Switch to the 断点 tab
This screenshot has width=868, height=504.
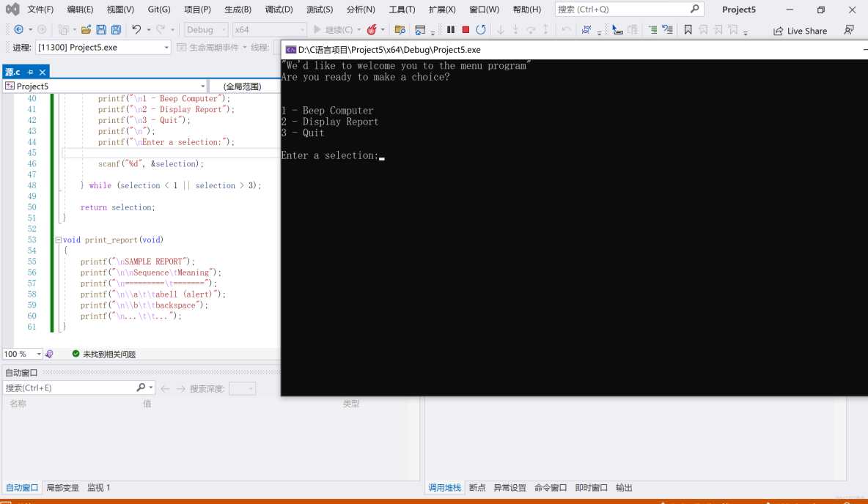[477, 487]
